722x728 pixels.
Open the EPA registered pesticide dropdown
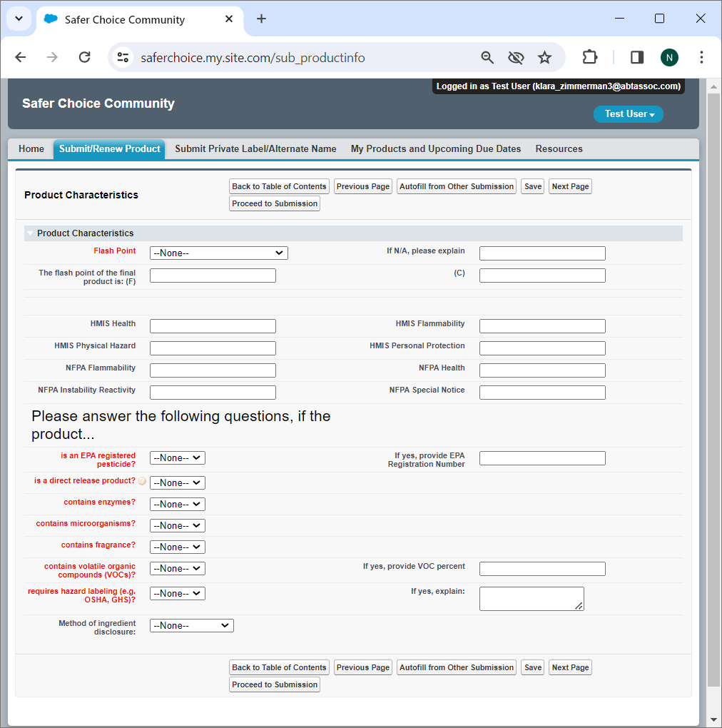(x=177, y=457)
